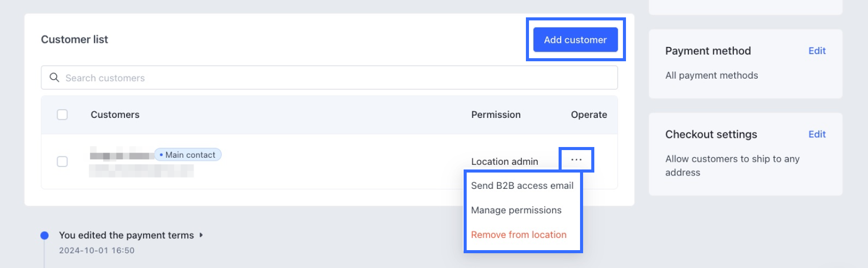Select Send B2B access email
Screen dimensions: 868x268
(522, 186)
